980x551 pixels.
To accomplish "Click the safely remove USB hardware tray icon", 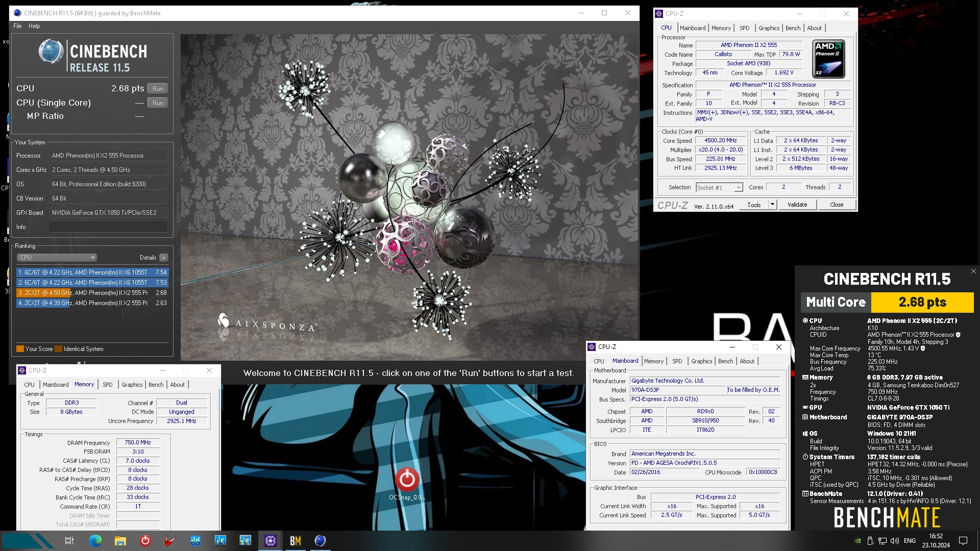I will pyautogui.click(x=870, y=541).
